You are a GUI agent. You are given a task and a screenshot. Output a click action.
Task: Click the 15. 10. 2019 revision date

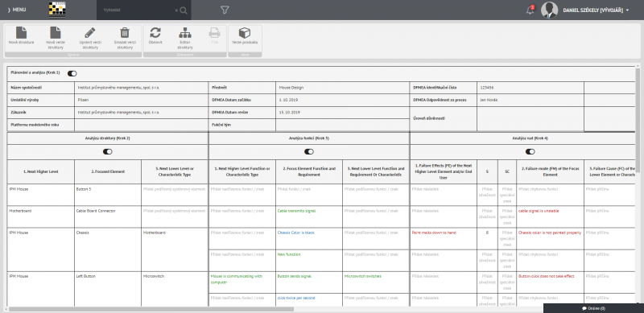pos(342,112)
